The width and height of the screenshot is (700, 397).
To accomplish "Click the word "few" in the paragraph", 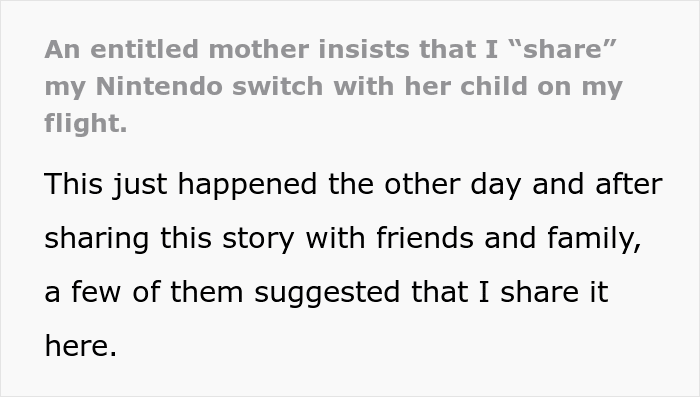I will pos(96,292).
